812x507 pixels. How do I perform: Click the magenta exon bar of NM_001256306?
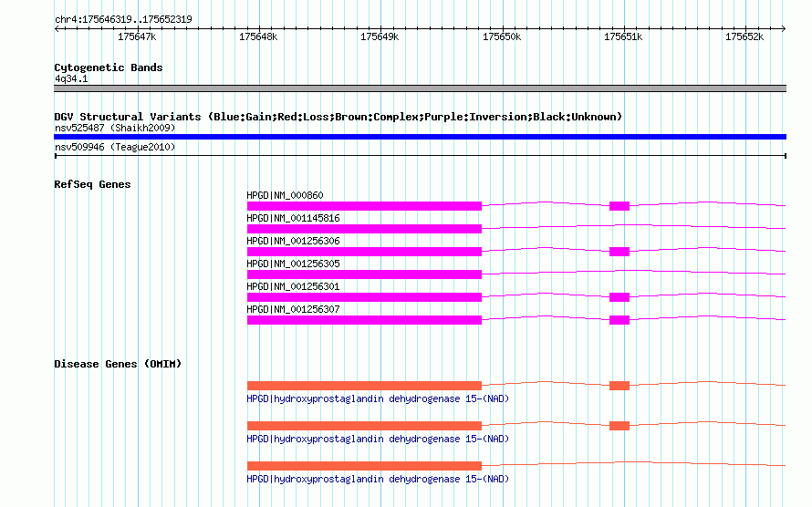[364, 252]
